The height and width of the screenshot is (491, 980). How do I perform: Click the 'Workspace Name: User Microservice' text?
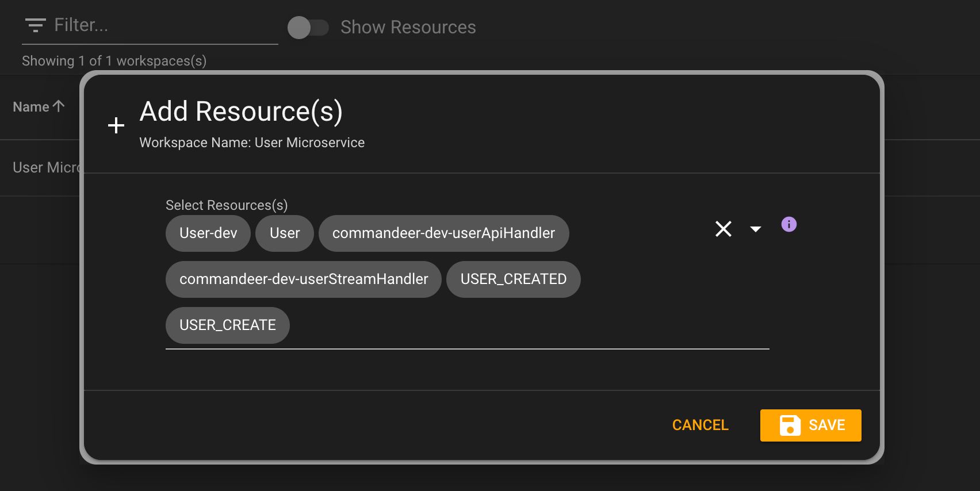[x=252, y=143]
